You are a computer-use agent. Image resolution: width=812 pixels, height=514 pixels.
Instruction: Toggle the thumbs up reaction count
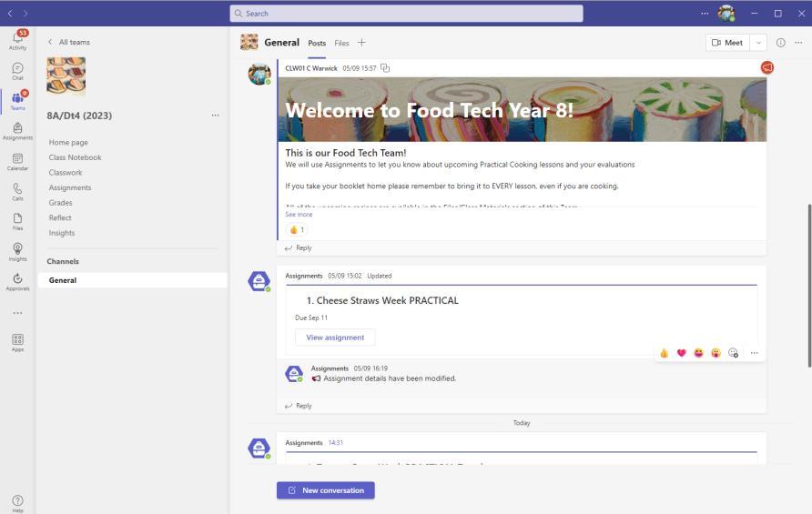click(x=297, y=230)
